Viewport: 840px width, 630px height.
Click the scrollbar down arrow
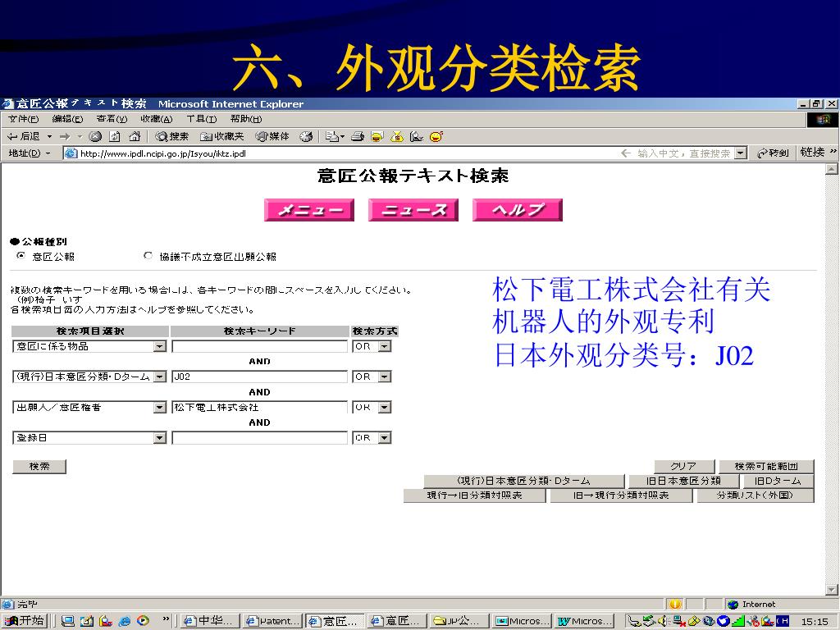(x=832, y=590)
